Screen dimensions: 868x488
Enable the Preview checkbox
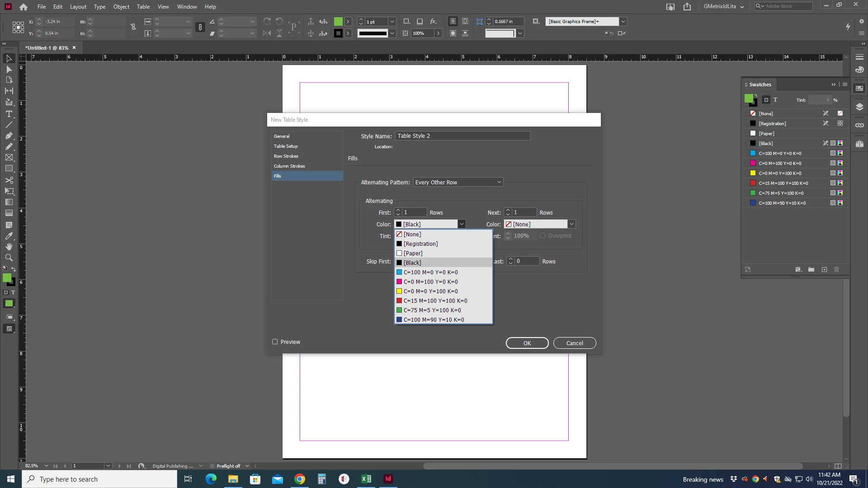pyautogui.click(x=275, y=342)
